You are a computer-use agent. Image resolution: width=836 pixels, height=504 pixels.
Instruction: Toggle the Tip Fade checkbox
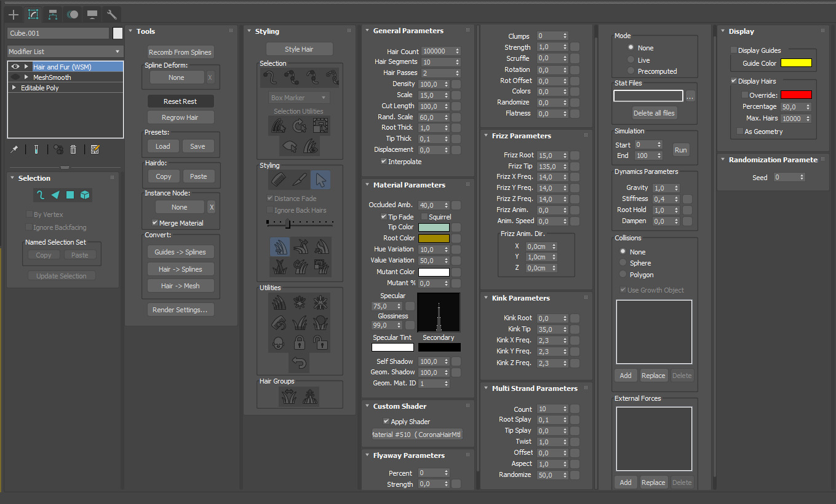click(384, 217)
